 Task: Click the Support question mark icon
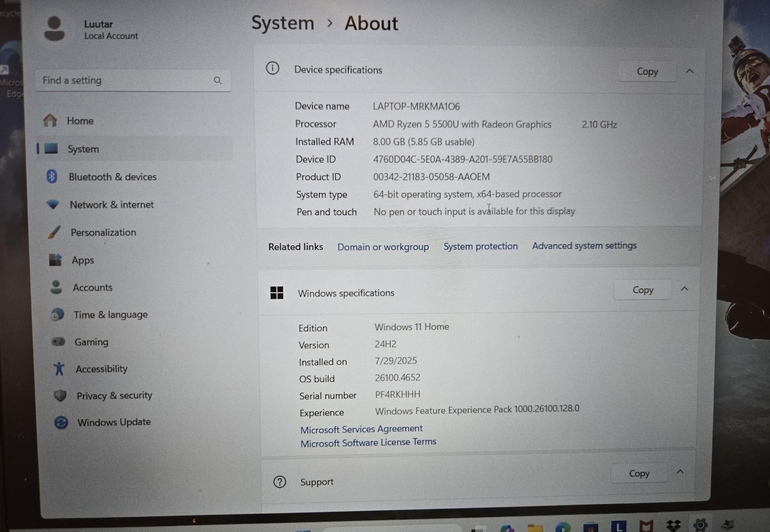[x=280, y=482]
